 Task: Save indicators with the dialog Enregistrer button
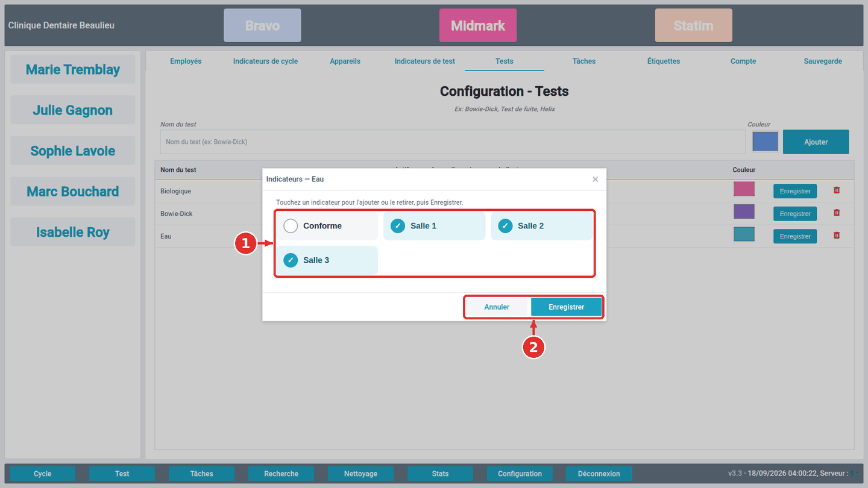567,307
